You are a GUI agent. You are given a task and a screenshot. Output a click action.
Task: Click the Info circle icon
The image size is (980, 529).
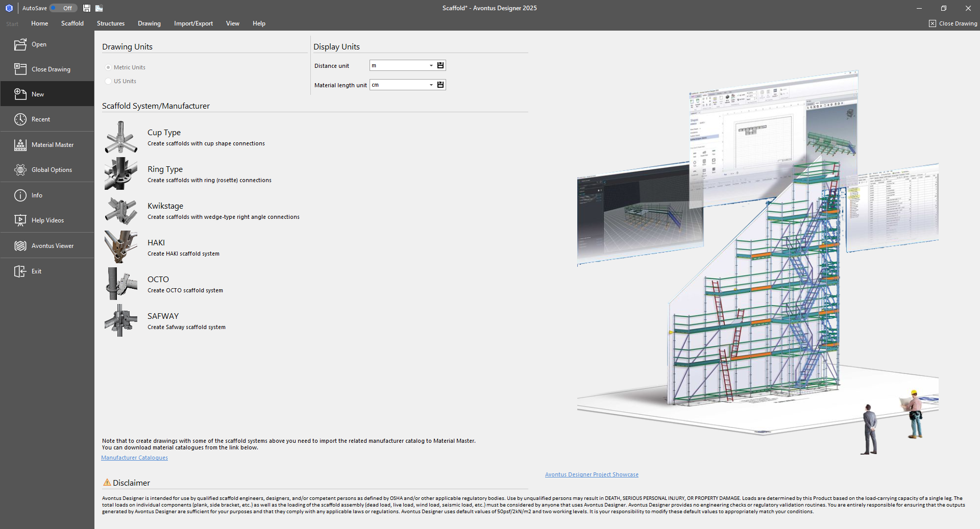point(20,195)
